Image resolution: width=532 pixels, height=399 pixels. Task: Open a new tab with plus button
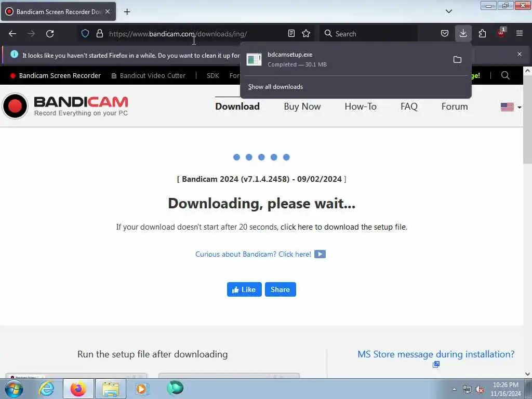(127, 12)
